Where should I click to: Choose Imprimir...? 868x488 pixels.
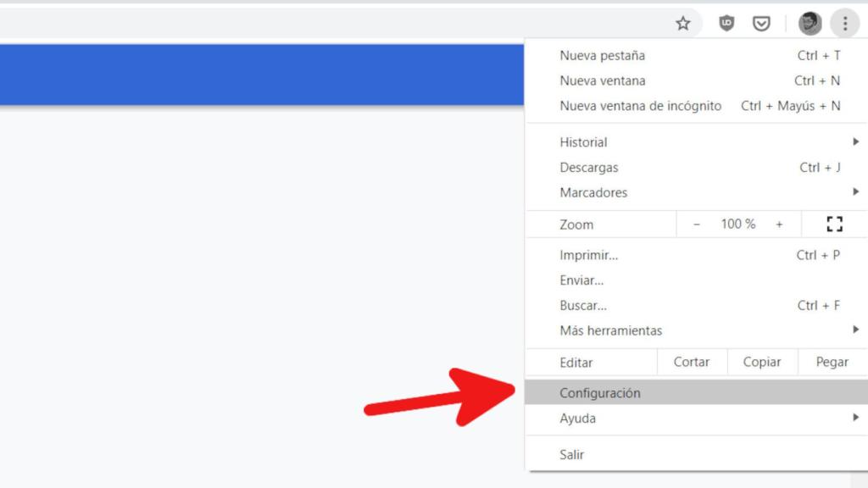[x=697, y=255]
